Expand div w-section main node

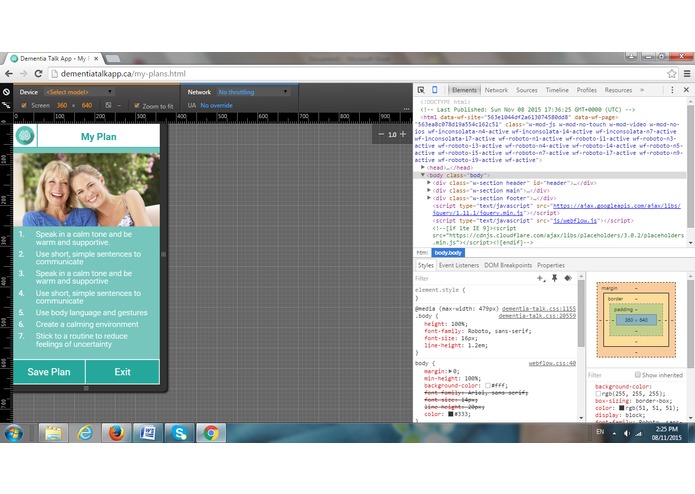pyautogui.click(x=429, y=190)
